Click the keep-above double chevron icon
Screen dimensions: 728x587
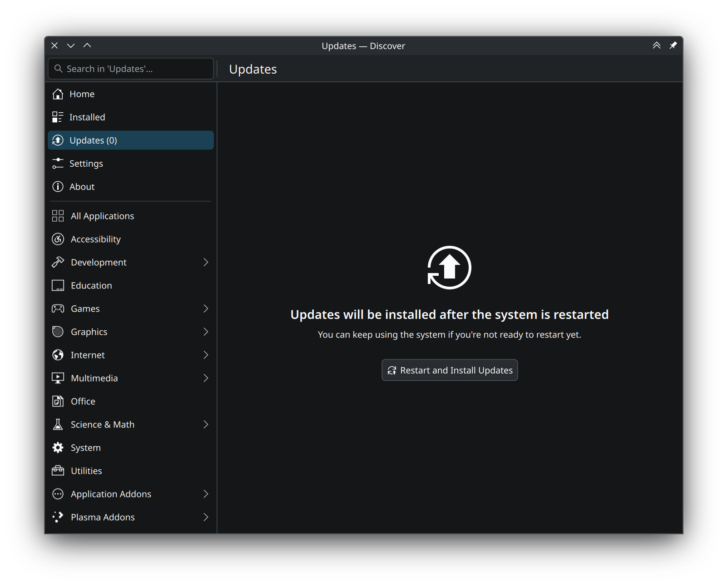pos(657,45)
